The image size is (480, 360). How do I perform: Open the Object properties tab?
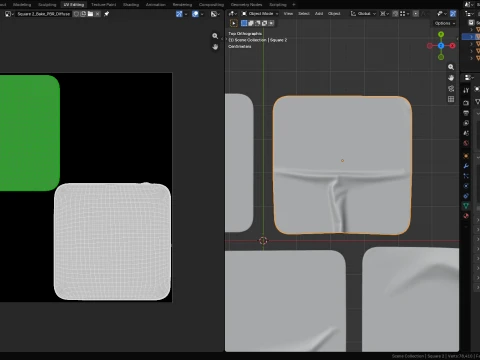point(466,156)
